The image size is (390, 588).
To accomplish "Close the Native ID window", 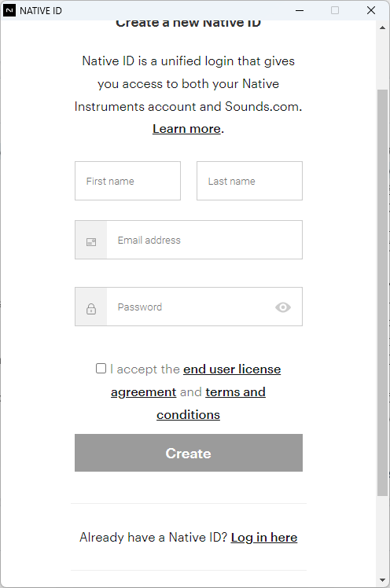I will (x=371, y=10).
